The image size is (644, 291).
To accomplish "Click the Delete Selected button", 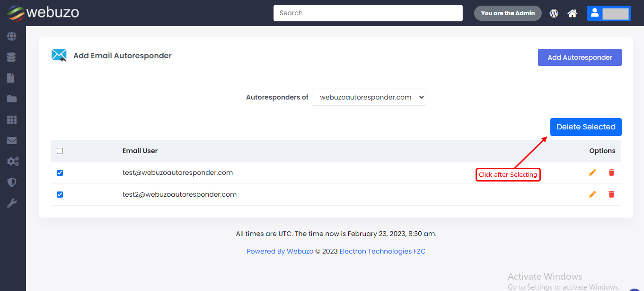I will pos(585,127).
